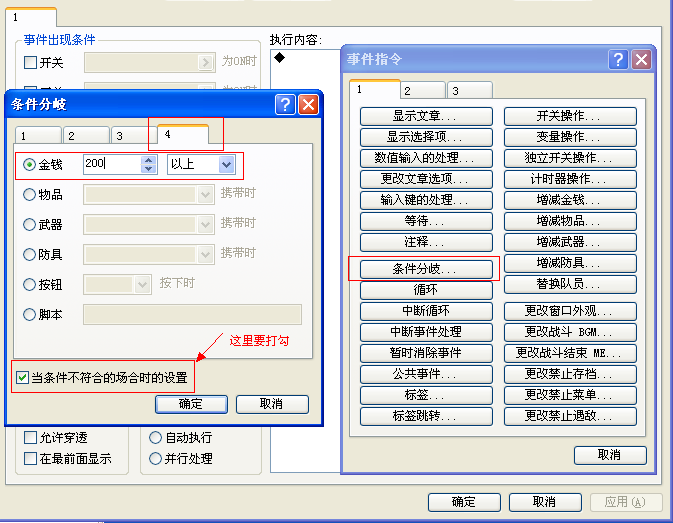
Task: Switch to tab 4 in 条件分歧
Action: 183,134
